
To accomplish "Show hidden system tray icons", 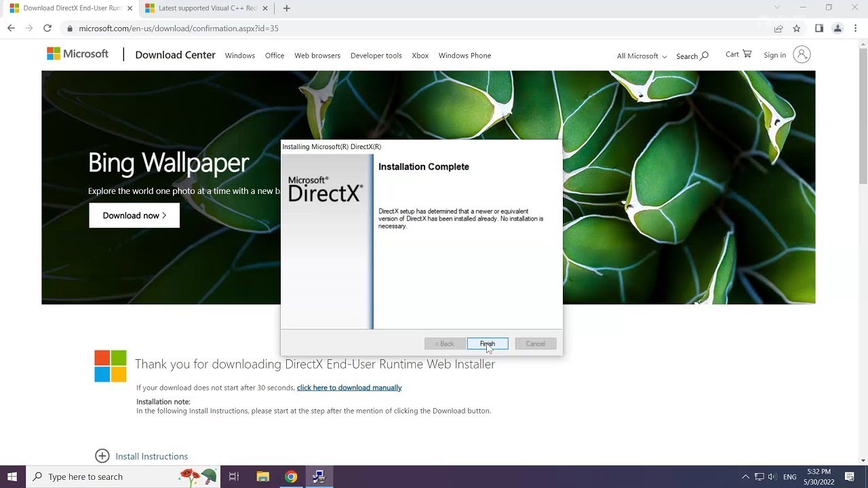I will point(745,477).
